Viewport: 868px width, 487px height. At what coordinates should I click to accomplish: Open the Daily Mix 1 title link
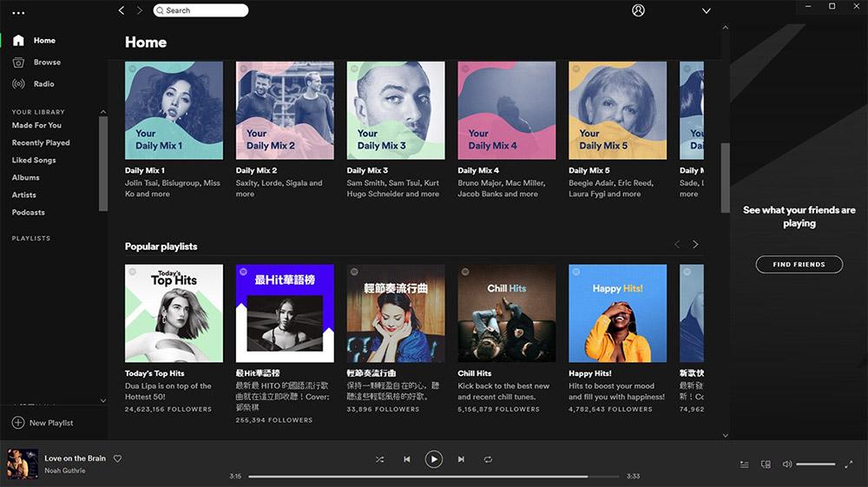coord(144,170)
